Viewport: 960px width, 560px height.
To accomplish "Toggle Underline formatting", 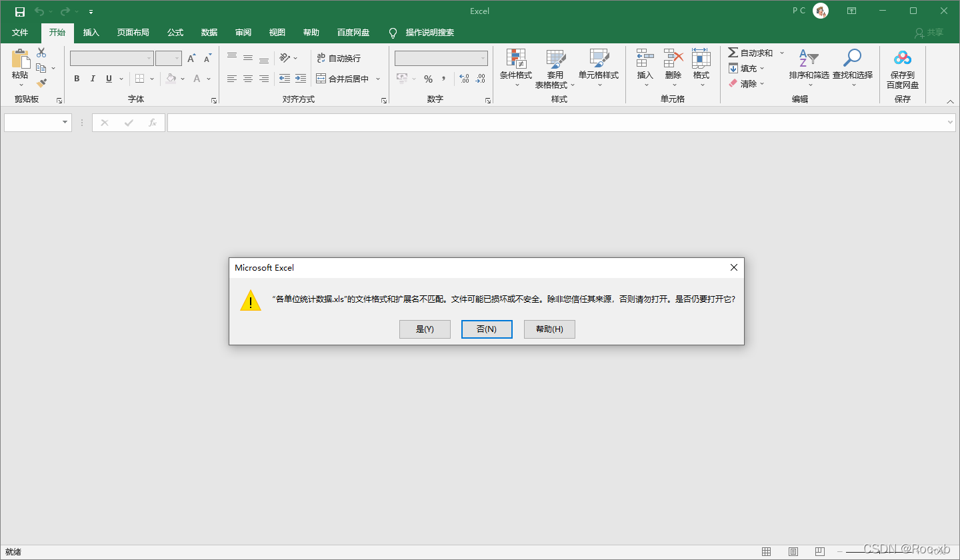I will point(109,79).
